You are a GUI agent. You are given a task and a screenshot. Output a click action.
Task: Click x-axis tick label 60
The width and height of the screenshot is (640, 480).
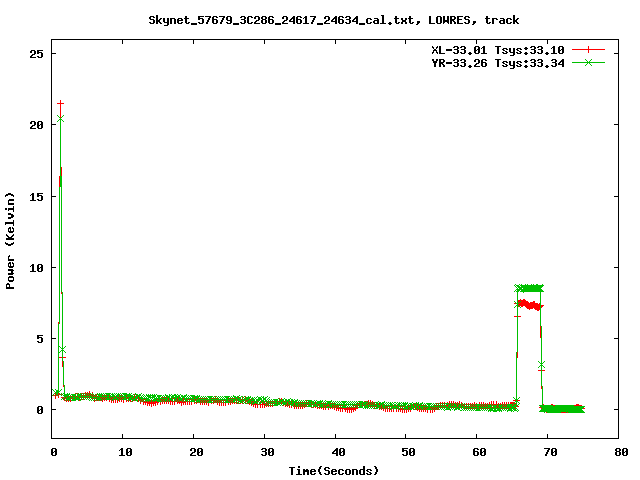pyautogui.click(x=480, y=452)
